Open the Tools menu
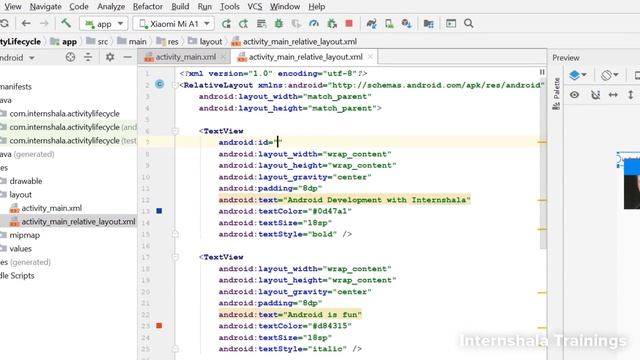Viewport: 640px width, 360px height. pyautogui.click(x=230, y=7)
